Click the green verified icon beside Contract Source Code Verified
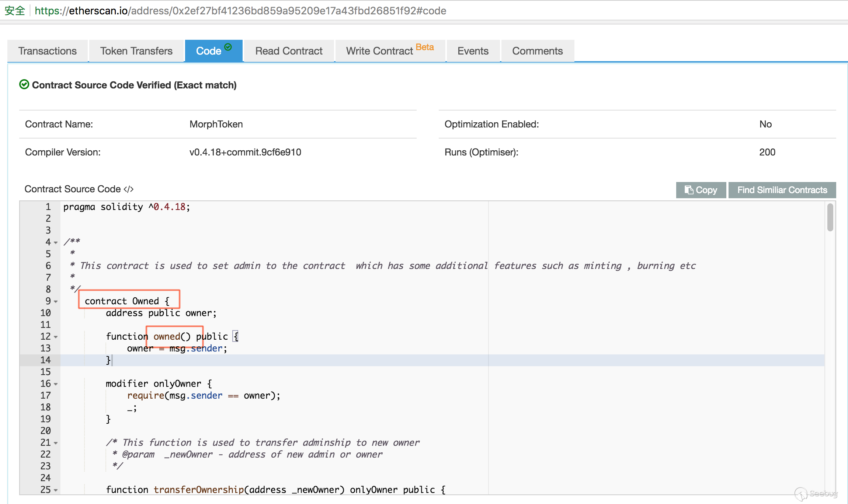This screenshot has height=504, width=848. click(24, 85)
